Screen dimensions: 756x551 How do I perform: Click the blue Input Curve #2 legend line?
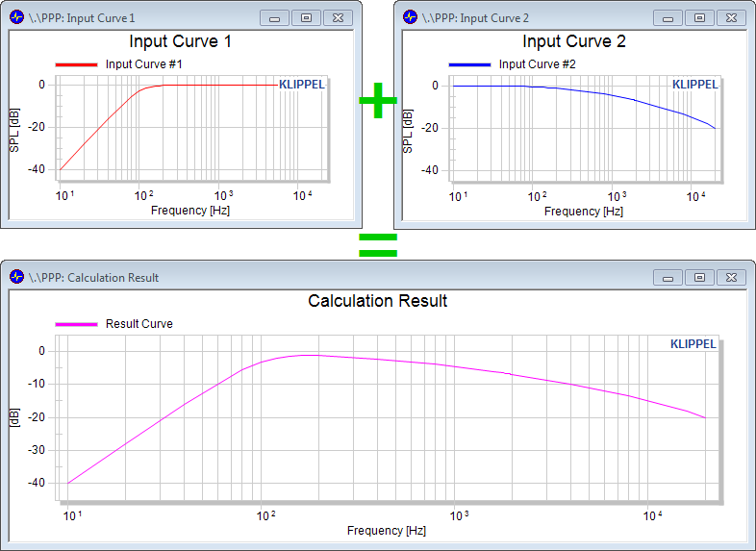pyautogui.click(x=469, y=64)
